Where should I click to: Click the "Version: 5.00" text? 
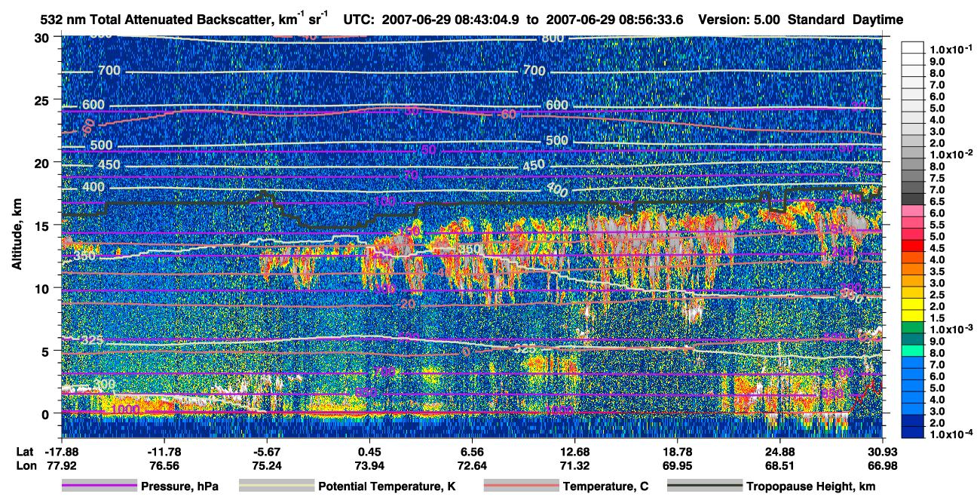click(x=740, y=20)
